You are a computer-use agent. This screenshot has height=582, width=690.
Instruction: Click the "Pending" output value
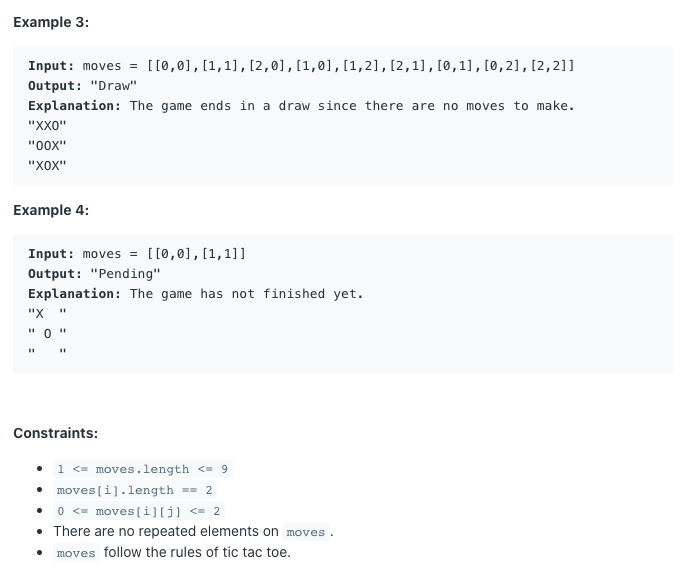coord(125,274)
